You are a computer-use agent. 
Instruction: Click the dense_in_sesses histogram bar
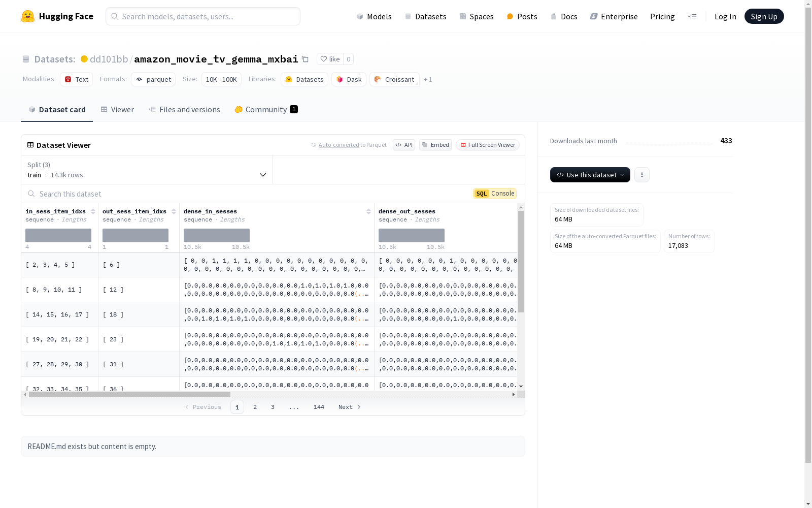pos(217,235)
